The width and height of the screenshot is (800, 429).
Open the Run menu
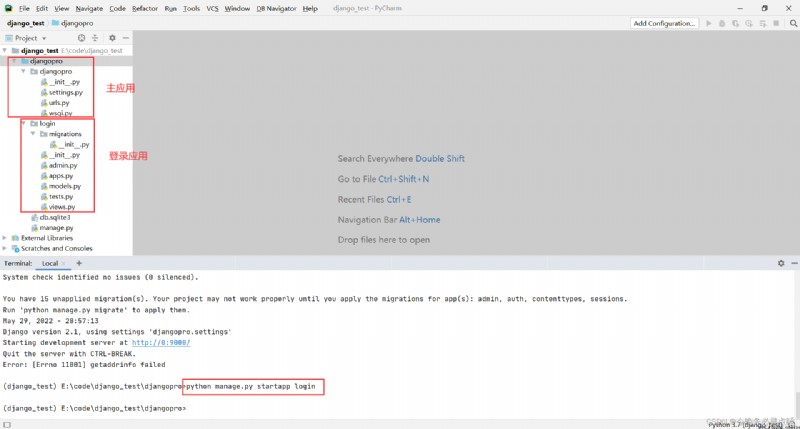pos(170,9)
